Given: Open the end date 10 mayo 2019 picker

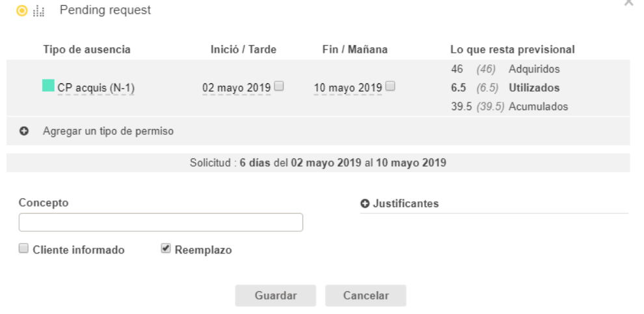Looking at the screenshot, I should tap(347, 88).
